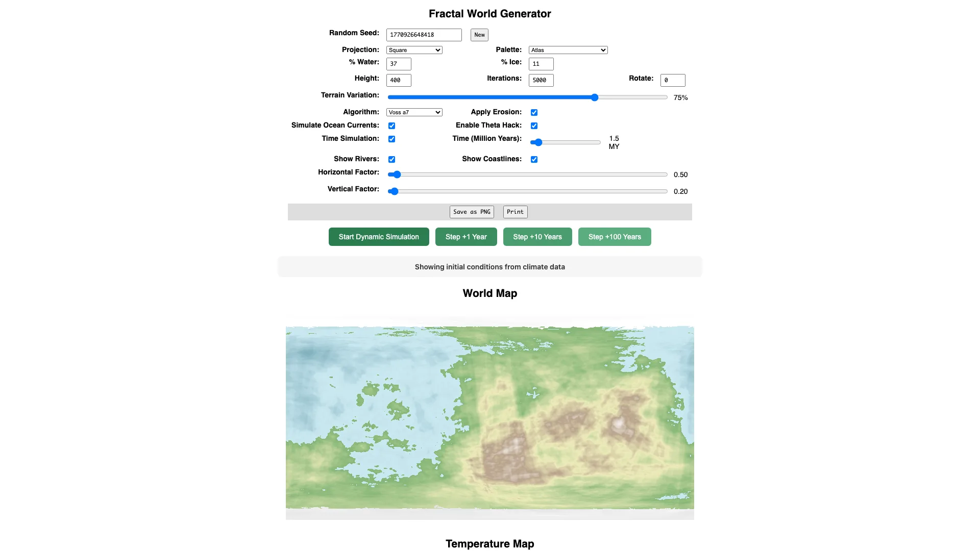Click the Time Million Years slider
Image resolution: width=980 pixels, height=551 pixels.
tap(566, 142)
